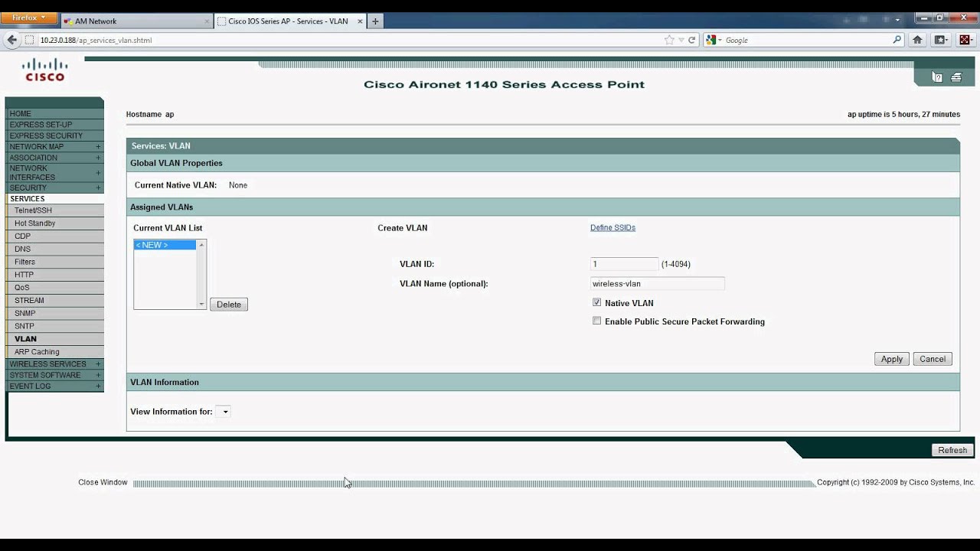Open the Google search engine selector
The width and height of the screenshot is (980, 551).
point(714,40)
